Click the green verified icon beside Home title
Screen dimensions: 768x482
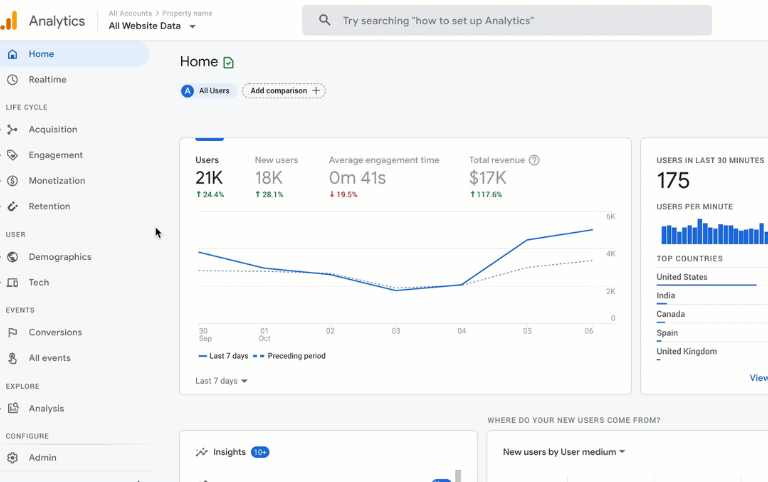[x=228, y=62]
